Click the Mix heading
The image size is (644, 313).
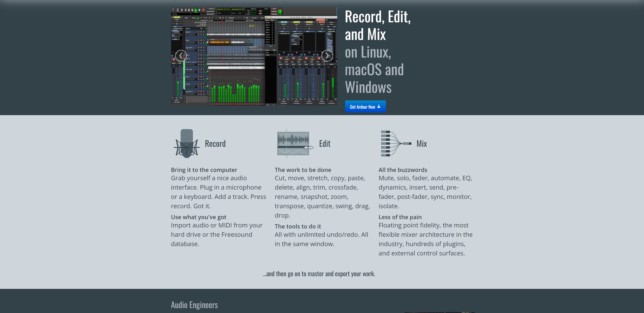point(422,144)
